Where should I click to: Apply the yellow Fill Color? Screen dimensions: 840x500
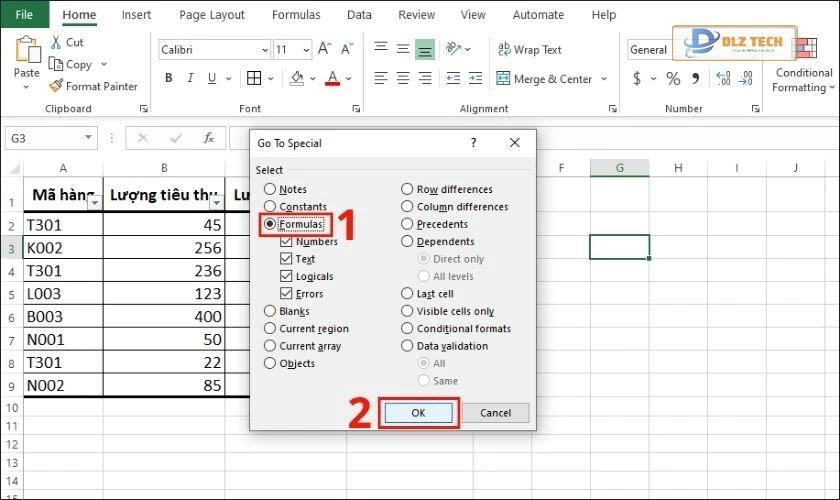coord(297,79)
